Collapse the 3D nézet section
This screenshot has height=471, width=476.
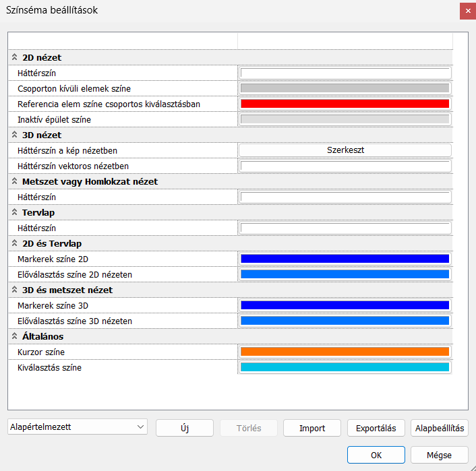(x=14, y=135)
